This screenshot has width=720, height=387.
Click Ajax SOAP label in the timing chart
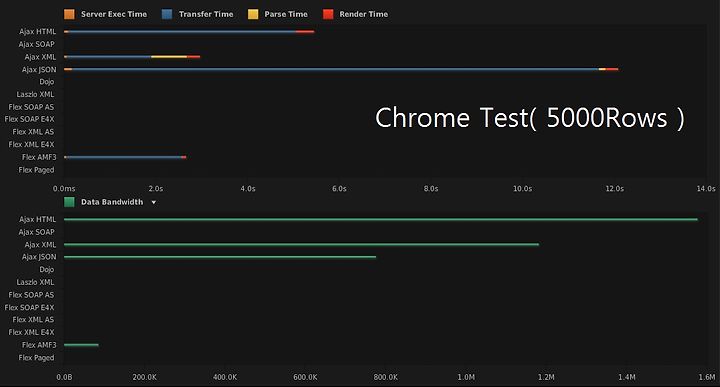37,44
